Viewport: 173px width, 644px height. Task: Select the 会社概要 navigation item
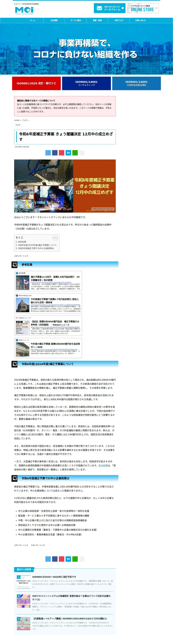pyautogui.click(x=54, y=20)
